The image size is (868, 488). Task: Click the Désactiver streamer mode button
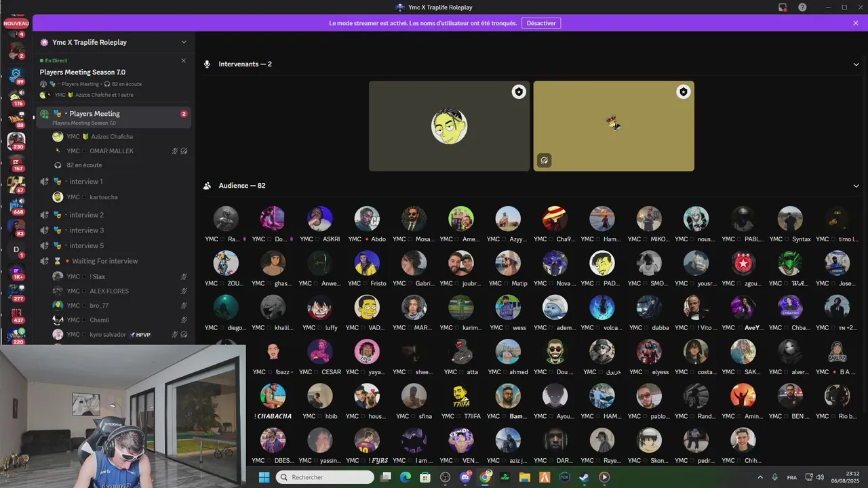tap(541, 23)
